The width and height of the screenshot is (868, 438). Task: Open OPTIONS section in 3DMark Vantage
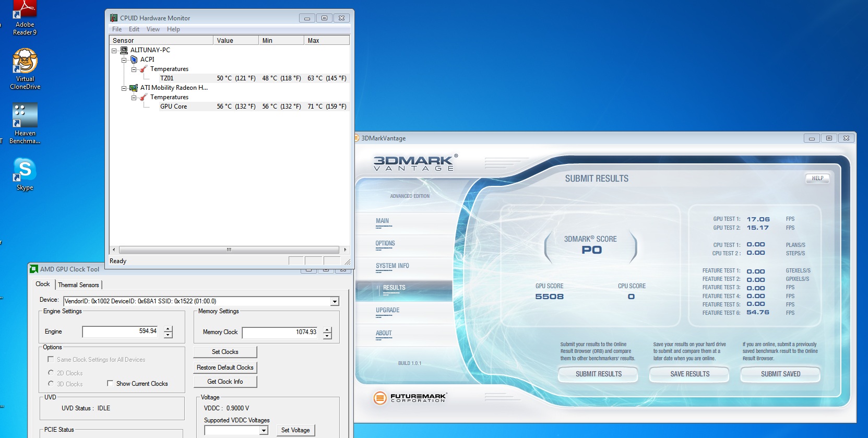point(385,244)
